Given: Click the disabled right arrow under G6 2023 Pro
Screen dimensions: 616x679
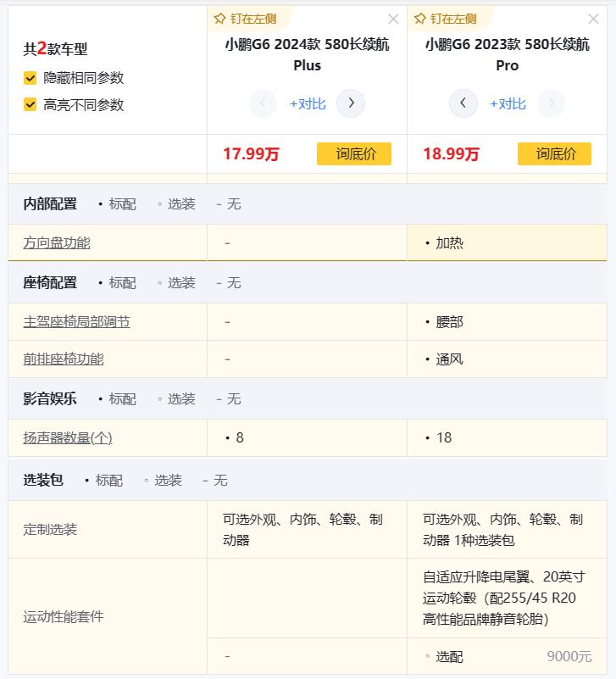Looking at the screenshot, I should [551, 103].
